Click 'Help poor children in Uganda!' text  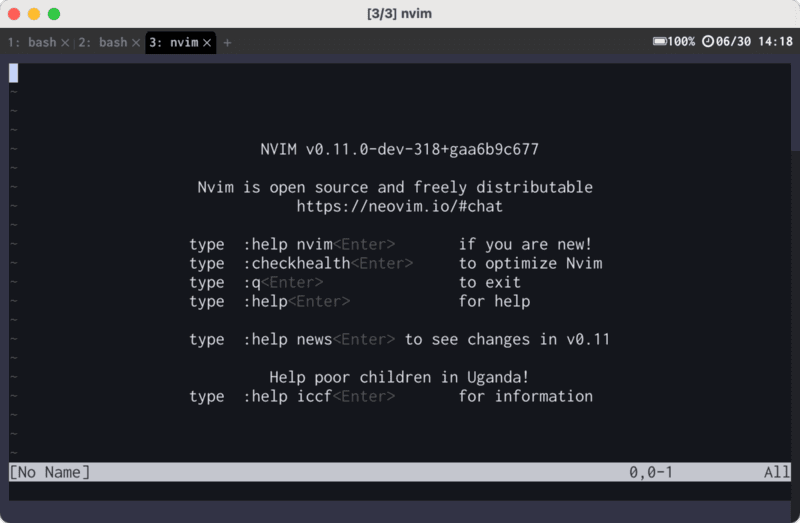click(399, 378)
